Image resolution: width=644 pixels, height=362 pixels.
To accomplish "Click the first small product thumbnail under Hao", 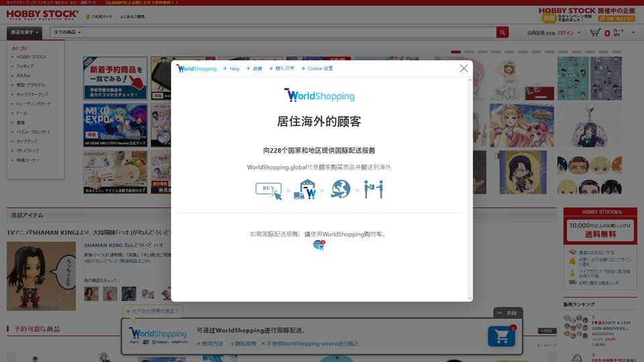I will click(x=91, y=294).
